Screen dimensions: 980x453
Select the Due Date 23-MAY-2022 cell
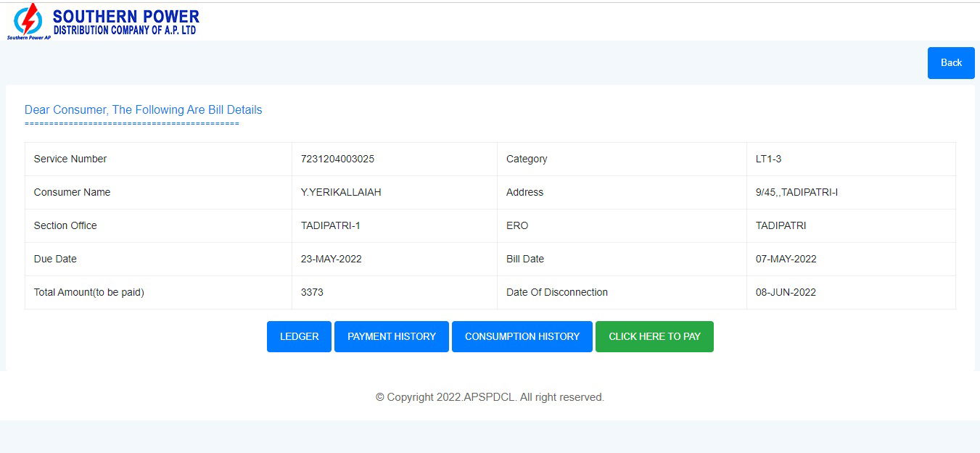pyautogui.click(x=332, y=259)
